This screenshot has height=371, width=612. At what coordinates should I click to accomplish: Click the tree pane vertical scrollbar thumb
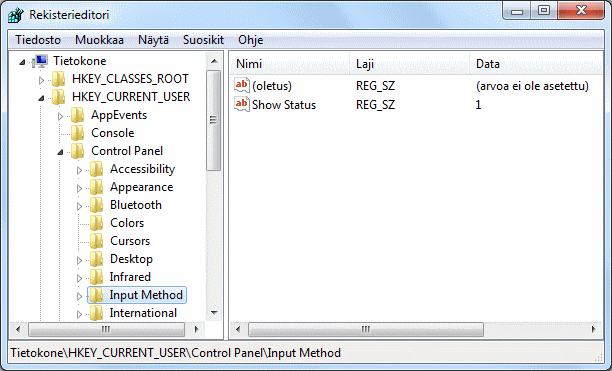(x=213, y=120)
